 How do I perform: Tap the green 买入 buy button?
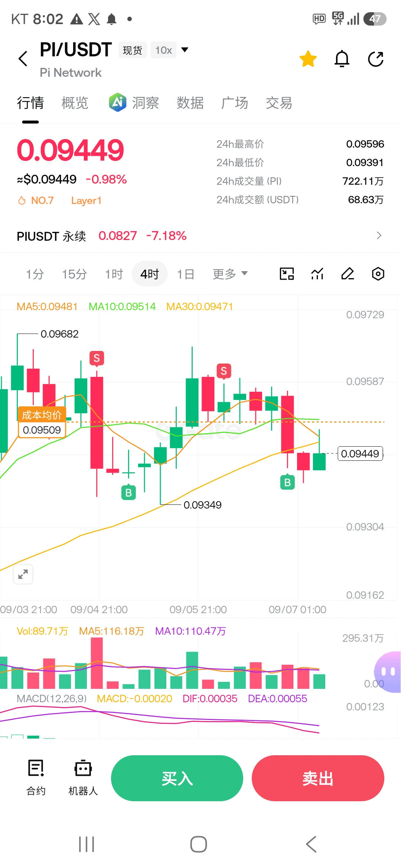(x=177, y=778)
